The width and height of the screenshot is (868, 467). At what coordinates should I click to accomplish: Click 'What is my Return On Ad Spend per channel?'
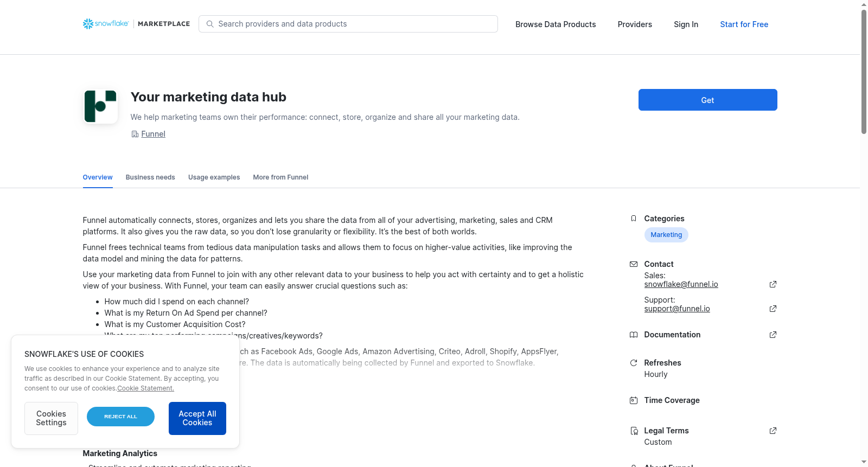click(x=186, y=313)
